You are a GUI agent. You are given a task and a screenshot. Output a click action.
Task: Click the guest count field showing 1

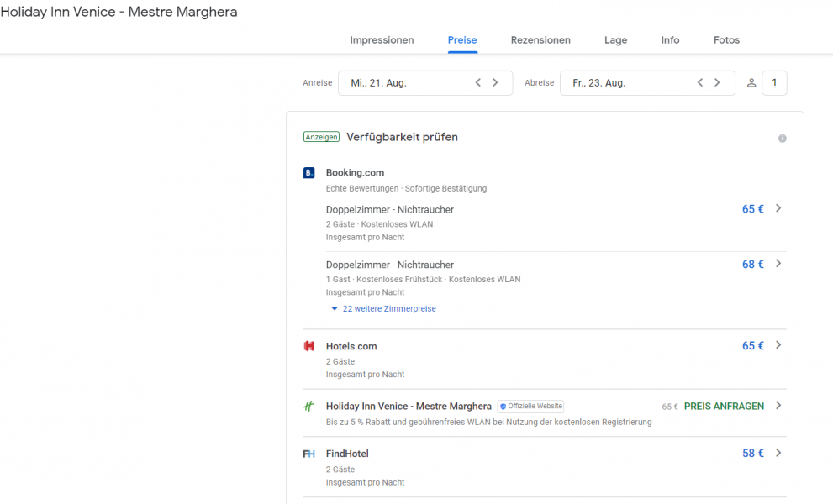[x=774, y=83]
